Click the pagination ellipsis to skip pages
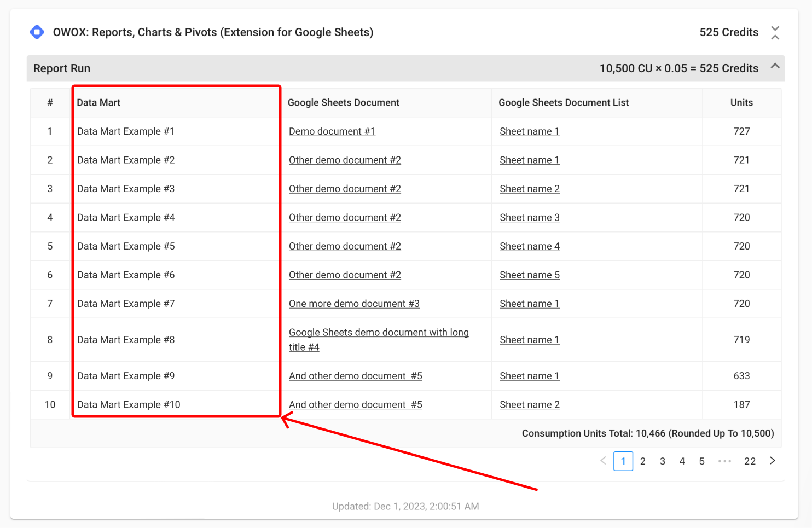812x528 pixels. point(725,461)
